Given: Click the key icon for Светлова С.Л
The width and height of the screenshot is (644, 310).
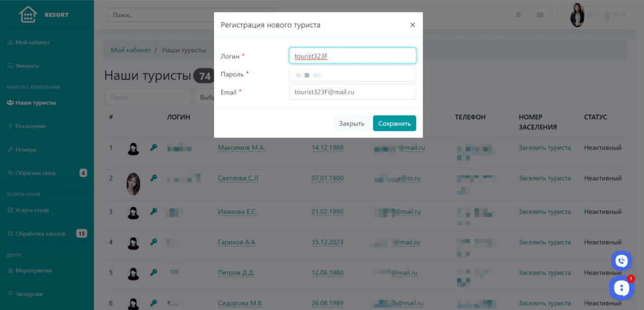Looking at the screenshot, I should 154,178.
